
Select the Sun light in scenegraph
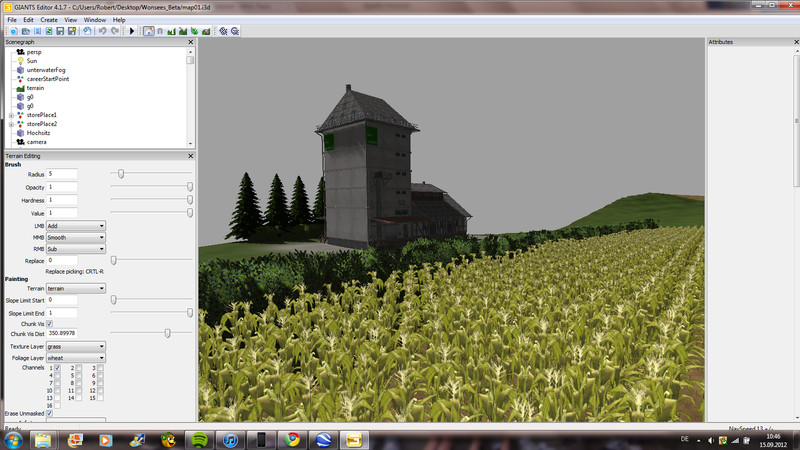(x=32, y=61)
